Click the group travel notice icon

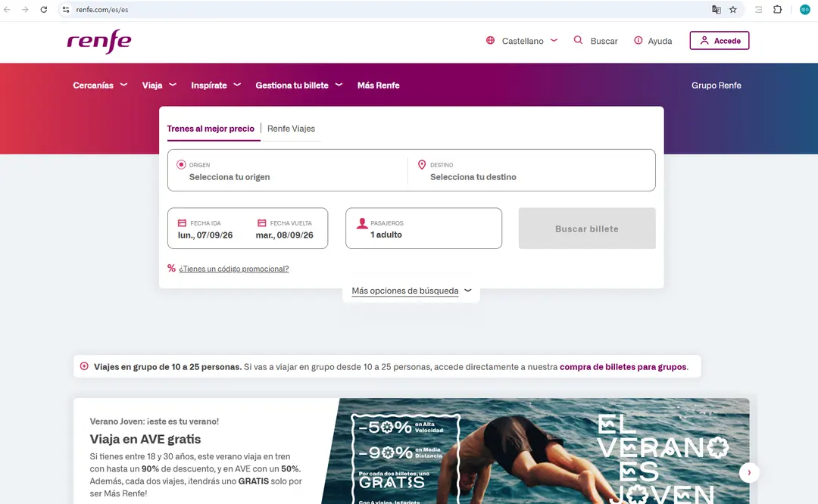point(84,366)
